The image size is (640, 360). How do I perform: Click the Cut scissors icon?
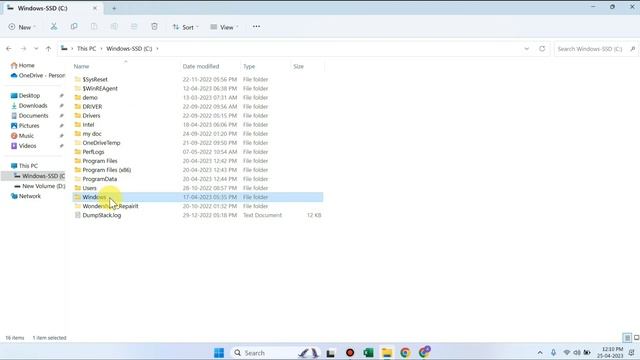pyautogui.click(x=53, y=27)
